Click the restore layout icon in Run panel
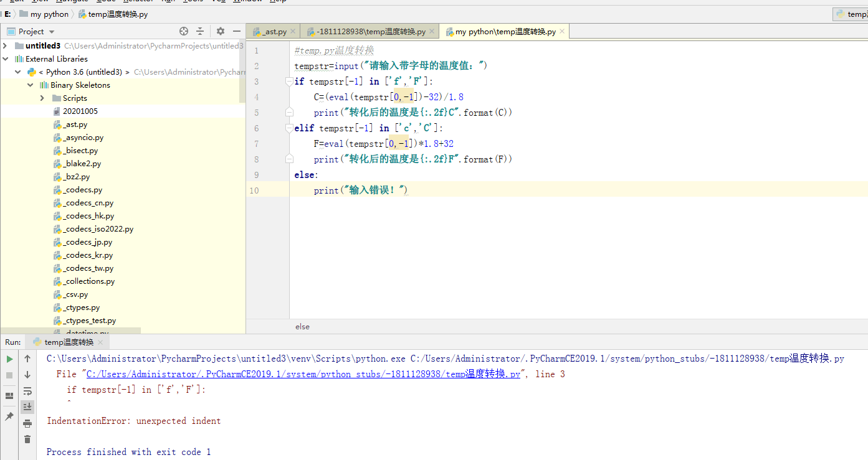 [x=9, y=396]
